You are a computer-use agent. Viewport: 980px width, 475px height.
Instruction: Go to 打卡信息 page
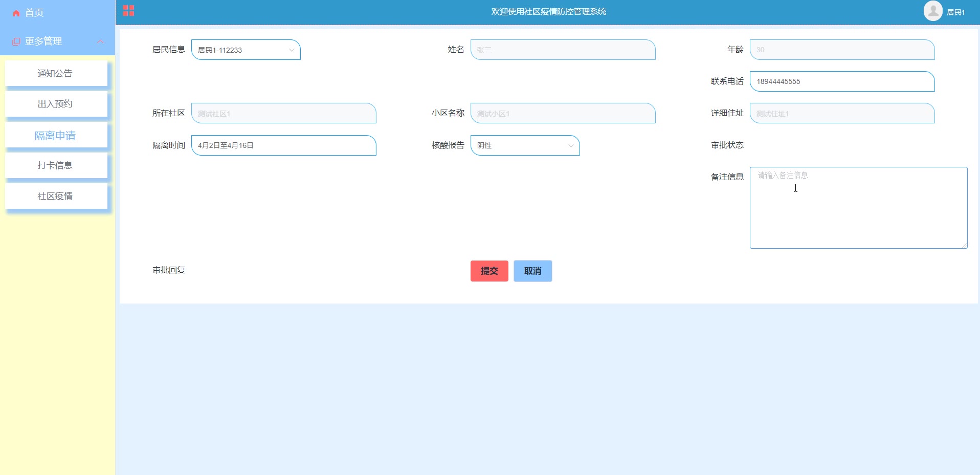point(55,166)
